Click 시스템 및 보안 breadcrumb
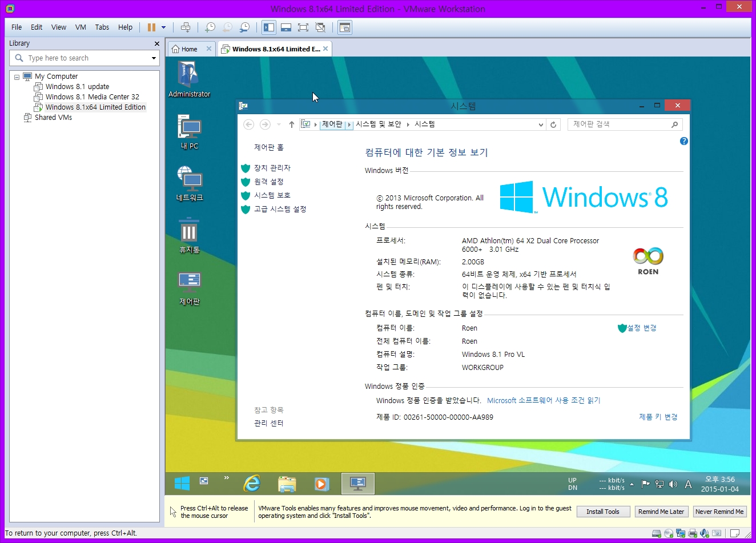Screen dimensions: 756x543 pos(379,124)
